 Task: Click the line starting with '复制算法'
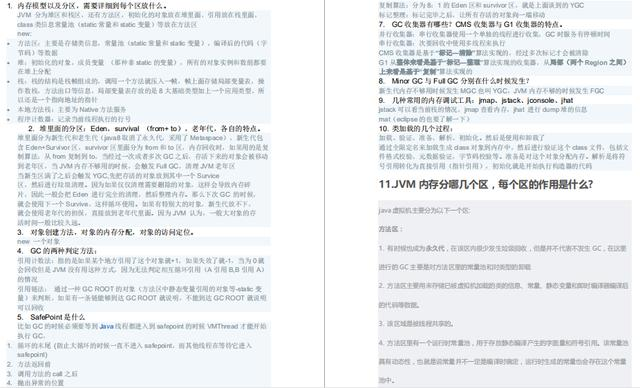click(481, 5)
